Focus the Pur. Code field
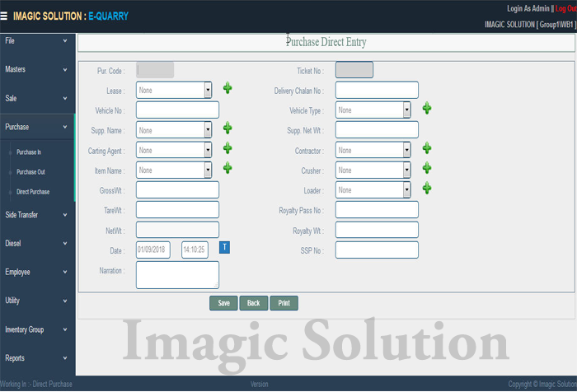Screen dimensions: 577x392 pyautogui.click(x=155, y=70)
